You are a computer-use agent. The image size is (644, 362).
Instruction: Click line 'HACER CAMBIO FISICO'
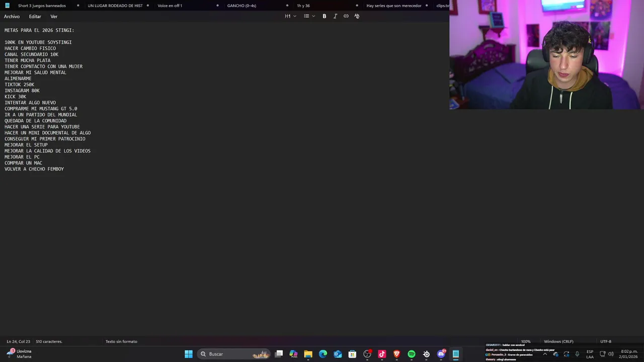tap(30, 48)
